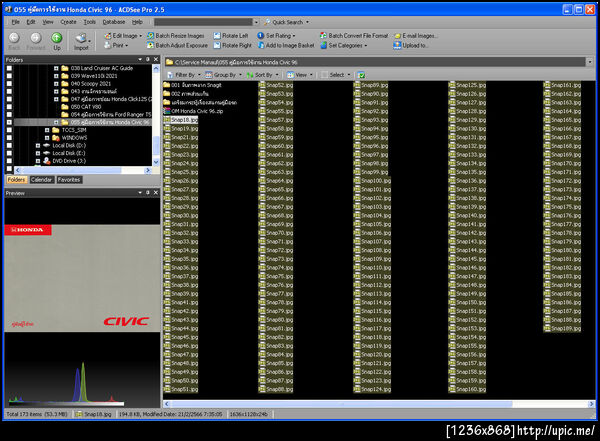
Task: Click the Back navigation arrow
Action: 14,39
